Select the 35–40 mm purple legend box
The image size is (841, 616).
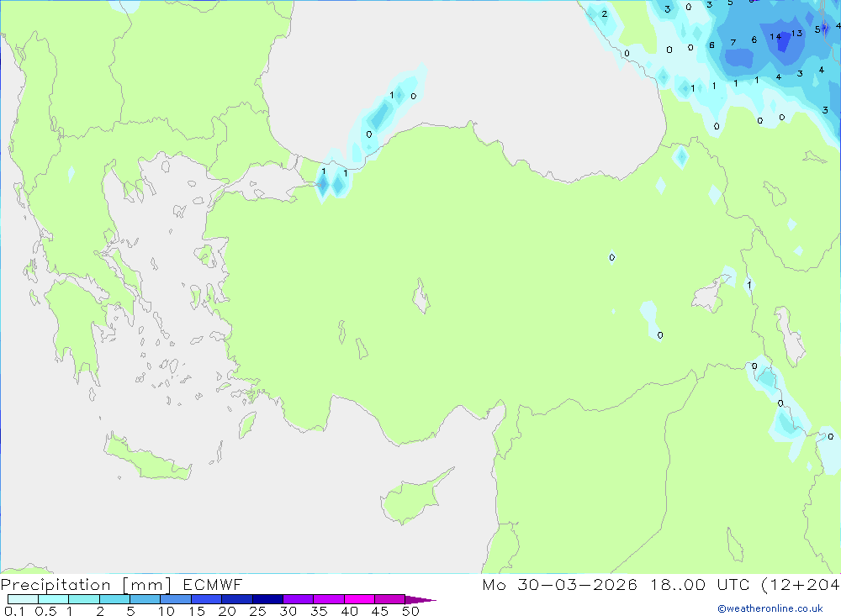(329, 599)
